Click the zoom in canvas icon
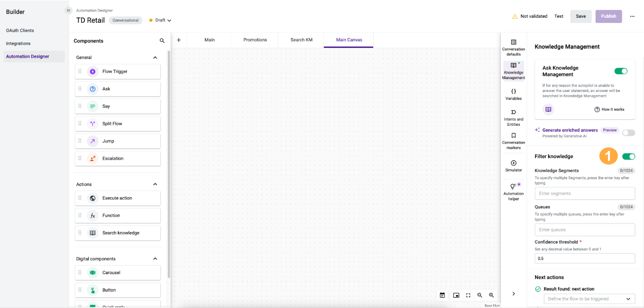The width and height of the screenshot is (644, 308). click(x=491, y=295)
